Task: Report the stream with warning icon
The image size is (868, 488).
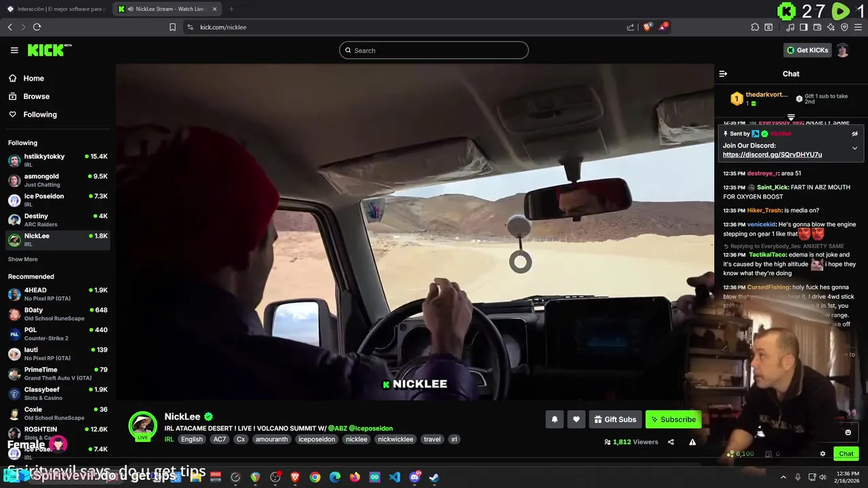Action: tap(692, 442)
